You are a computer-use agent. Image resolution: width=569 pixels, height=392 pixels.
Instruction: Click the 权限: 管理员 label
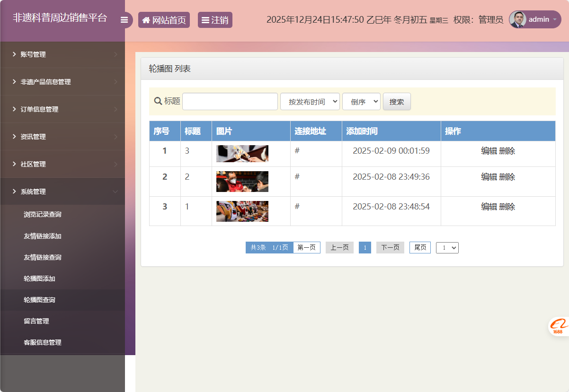click(478, 19)
